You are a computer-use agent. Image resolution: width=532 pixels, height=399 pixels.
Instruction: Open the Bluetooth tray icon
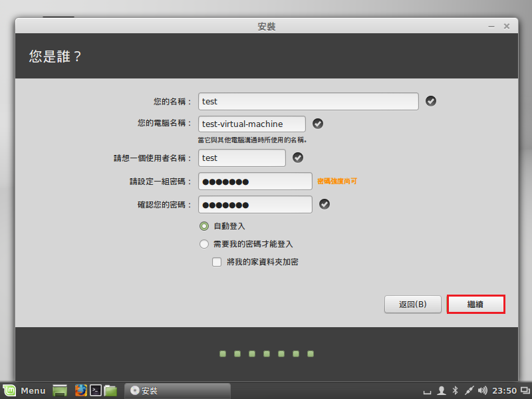pyautogui.click(x=456, y=390)
